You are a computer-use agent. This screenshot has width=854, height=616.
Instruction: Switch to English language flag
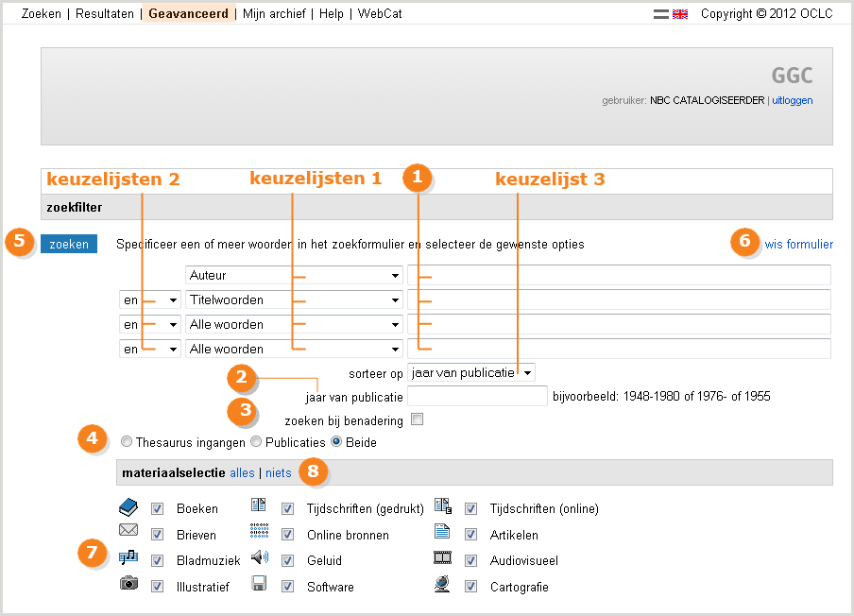pos(680,14)
